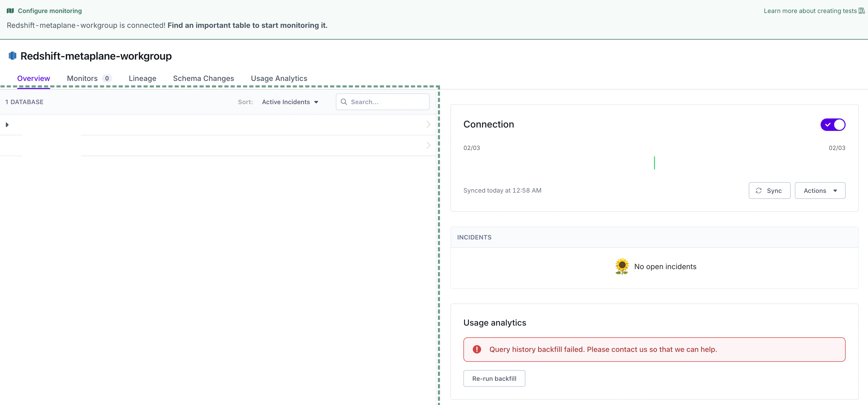Click the magnifier icon in search box

344,102
